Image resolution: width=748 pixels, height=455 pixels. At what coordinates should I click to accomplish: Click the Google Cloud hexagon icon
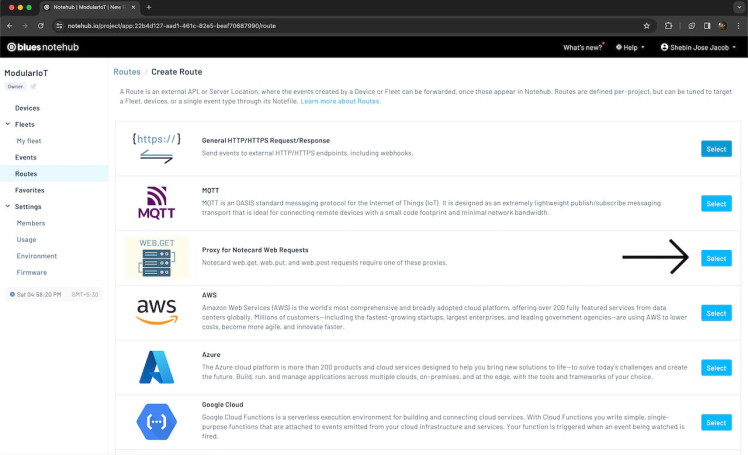pos(156,422)
